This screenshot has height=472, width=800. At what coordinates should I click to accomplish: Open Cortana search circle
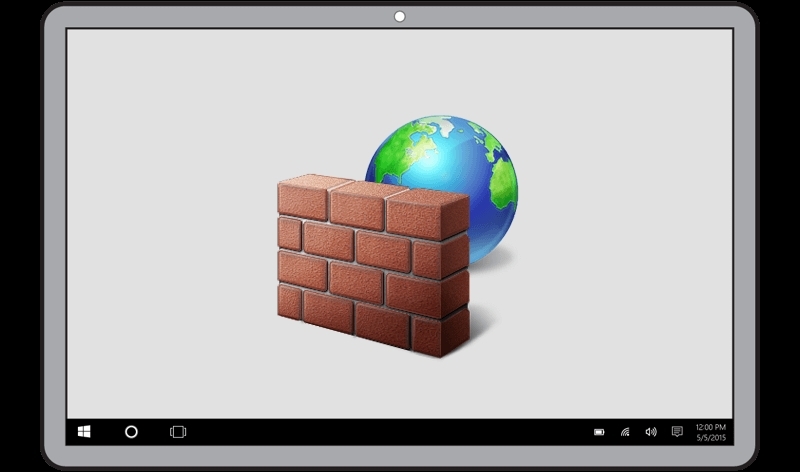(x=131, y=432)
